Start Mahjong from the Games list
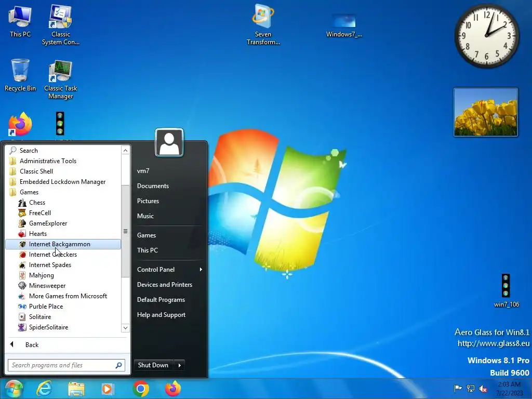532x399 pixels. click(63, 275)
